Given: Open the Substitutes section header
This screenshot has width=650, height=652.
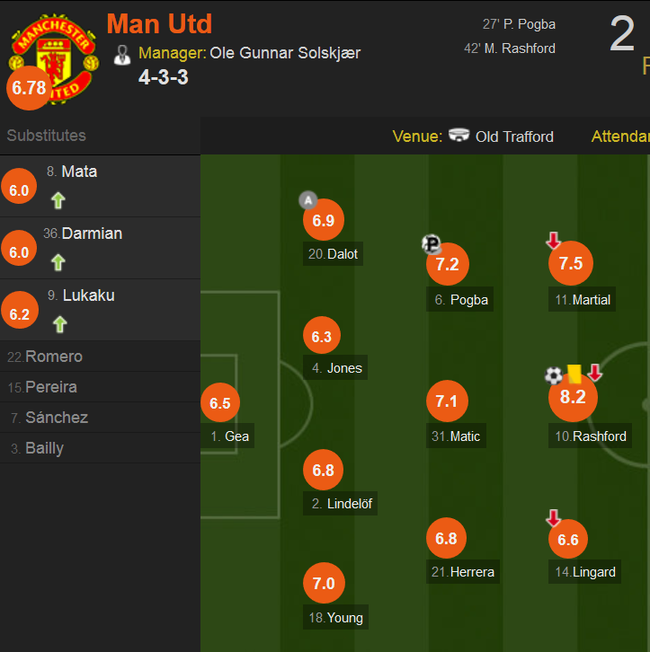Looking at the screenshot, I should (46, 136).
